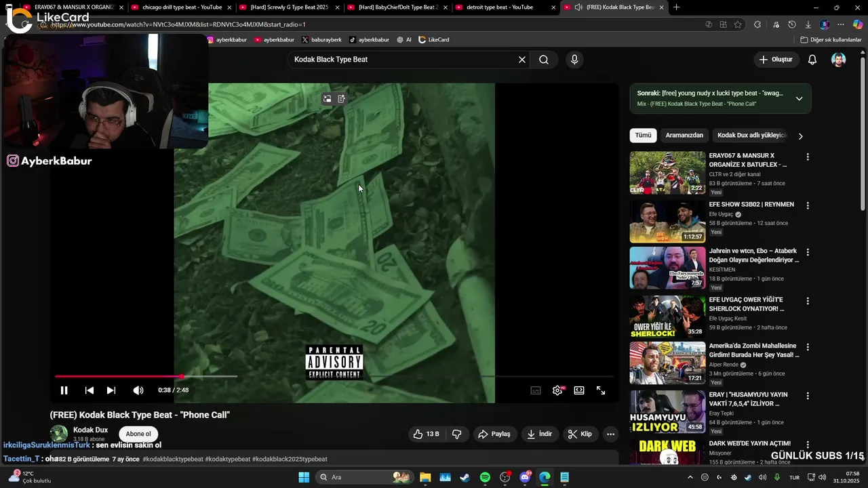
Task: Skip to previous video in player
Action: point(89,390)
